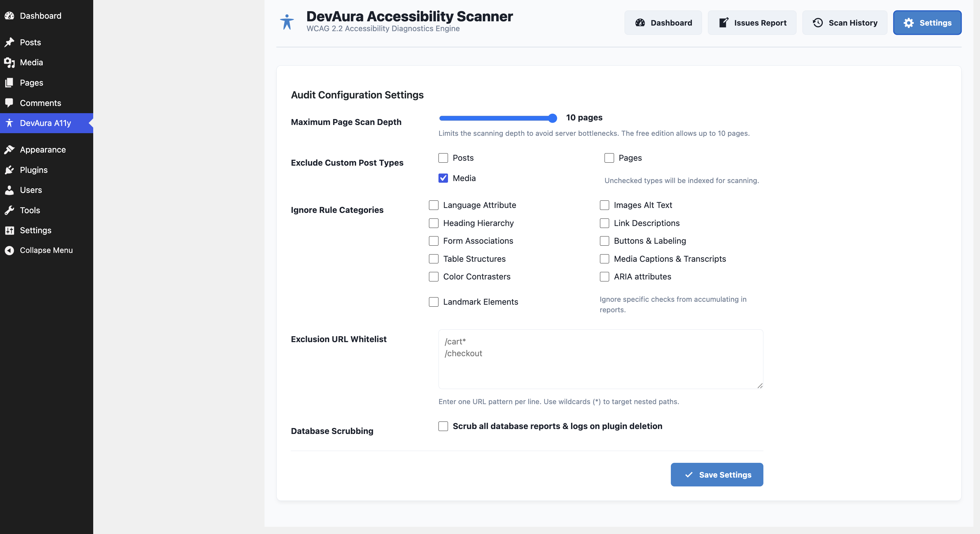This screenshot has height=534, width=980.
Task: Click the Comments speech bubble icon
Action: [10, 103]
